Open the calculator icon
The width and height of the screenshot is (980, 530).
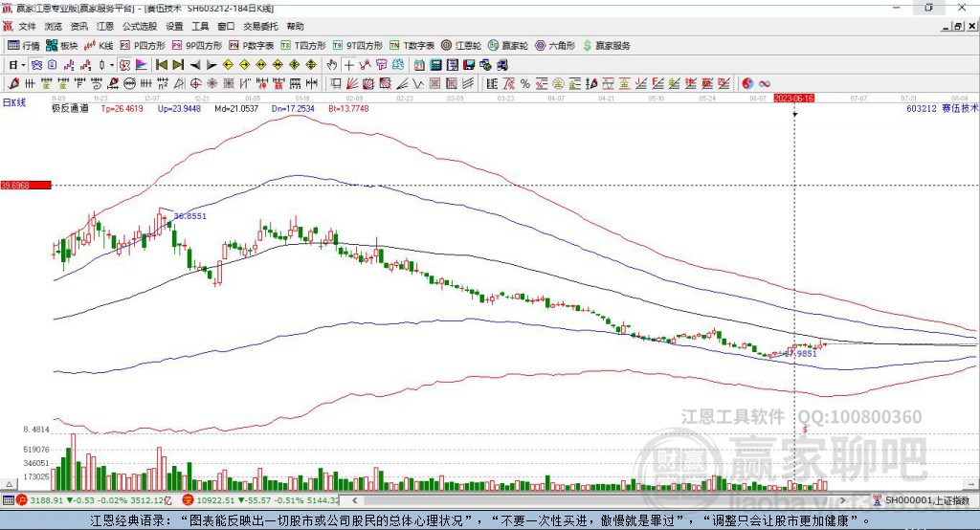click(x=435, y=65)
